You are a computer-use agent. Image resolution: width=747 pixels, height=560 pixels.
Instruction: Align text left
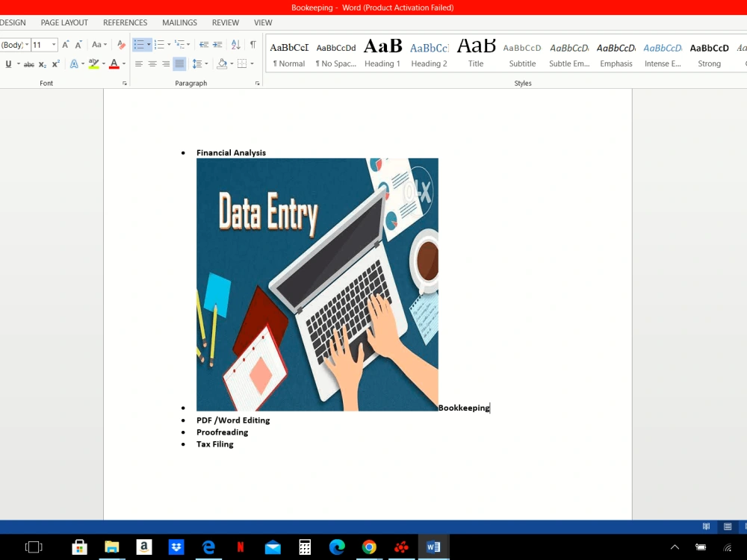[x=139, y=63]
